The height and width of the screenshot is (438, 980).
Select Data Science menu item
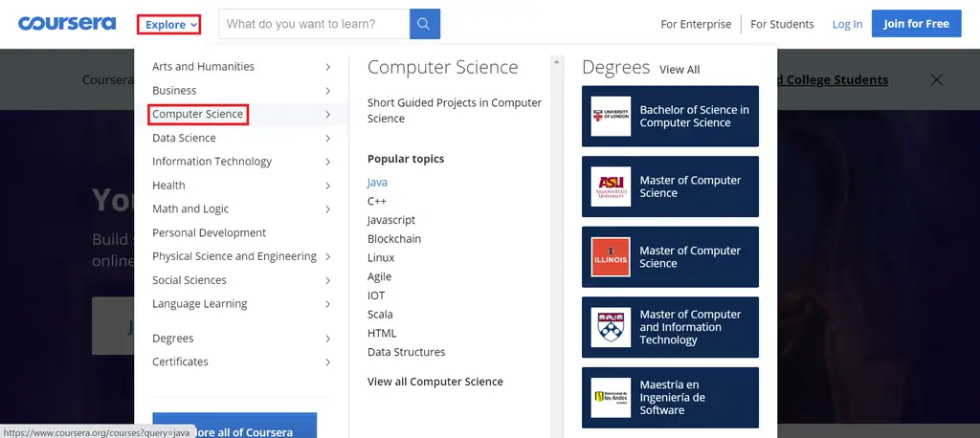pos(184,138)
